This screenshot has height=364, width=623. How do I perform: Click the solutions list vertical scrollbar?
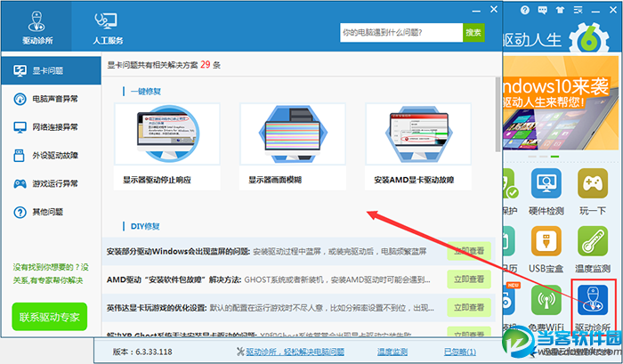click(498, 115)
